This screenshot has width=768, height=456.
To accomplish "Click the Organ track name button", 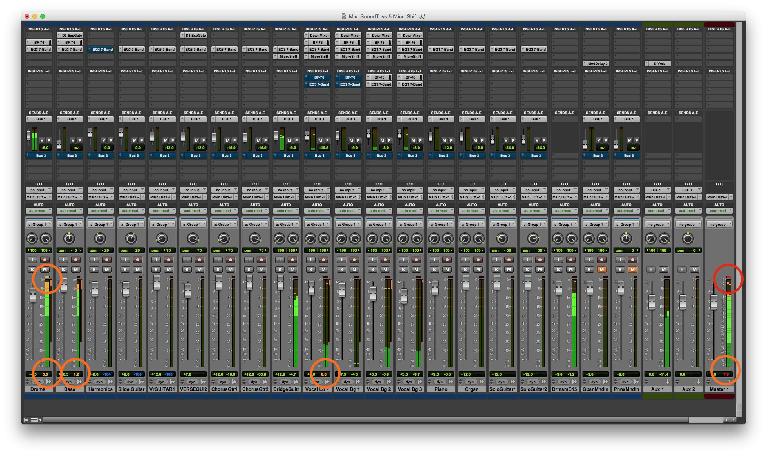I will tap(473, 390).
